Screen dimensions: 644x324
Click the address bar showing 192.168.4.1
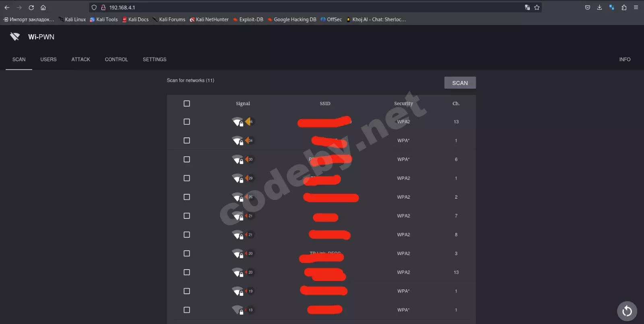[306, 8]
